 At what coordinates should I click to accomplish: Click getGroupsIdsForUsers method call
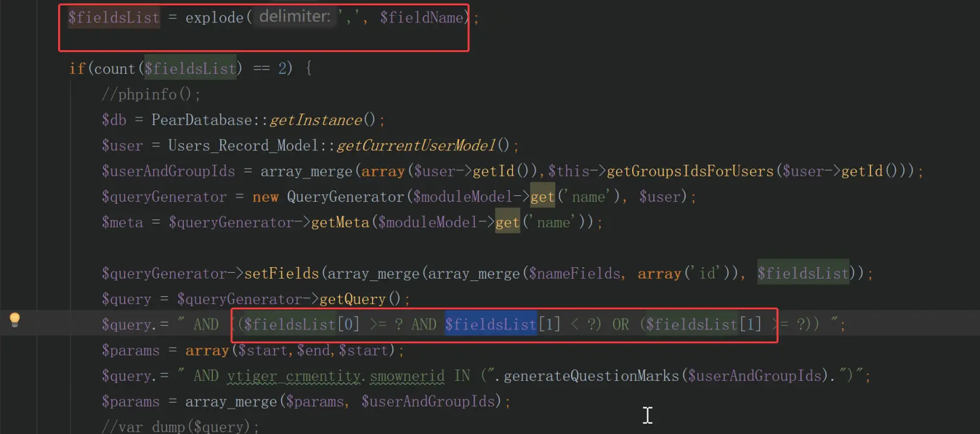(x=690, y=172)
